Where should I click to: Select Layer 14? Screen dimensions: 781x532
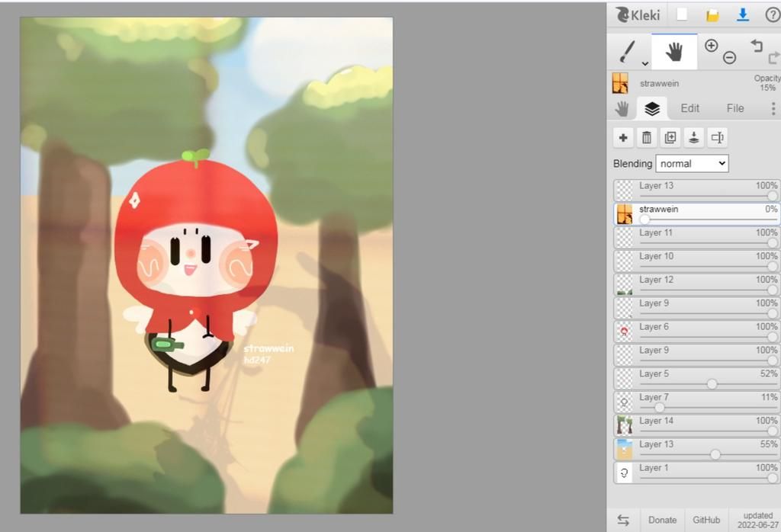(697, 425)
